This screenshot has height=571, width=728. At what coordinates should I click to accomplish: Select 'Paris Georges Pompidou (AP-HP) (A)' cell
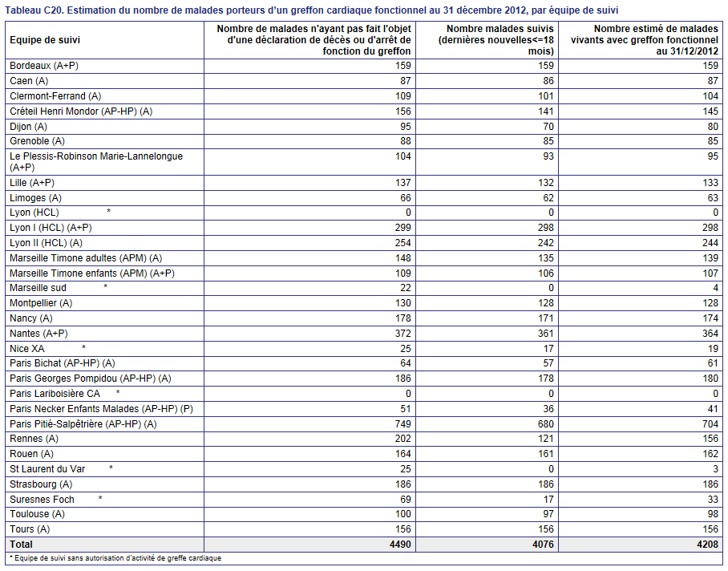[91, 379]
